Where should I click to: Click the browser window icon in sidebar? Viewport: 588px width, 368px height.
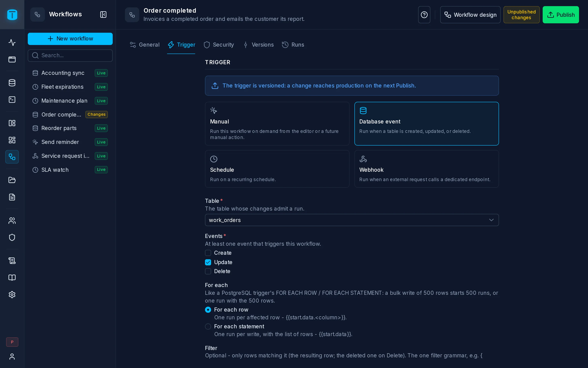[x=12, y=59]
